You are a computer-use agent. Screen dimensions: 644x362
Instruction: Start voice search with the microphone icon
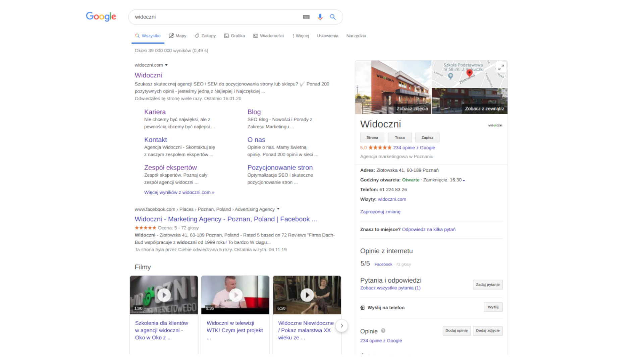(x=320, y=17)
